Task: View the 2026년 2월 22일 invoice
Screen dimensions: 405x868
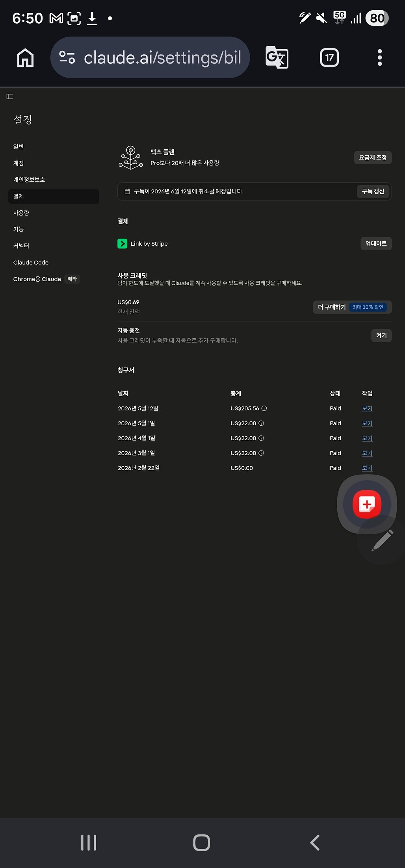Action: coord(367,468)
